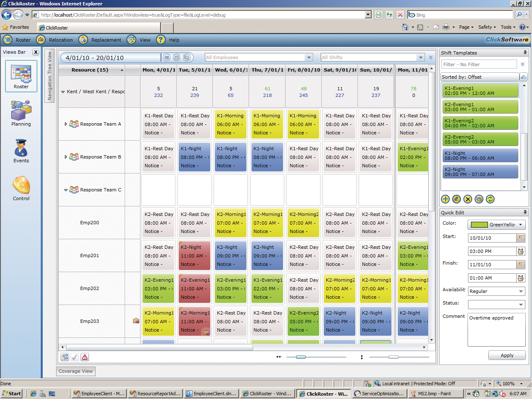The image size is (532, 399).
Task: Open the Planning view in Views Bar
Action: click(x=21, y=113)
